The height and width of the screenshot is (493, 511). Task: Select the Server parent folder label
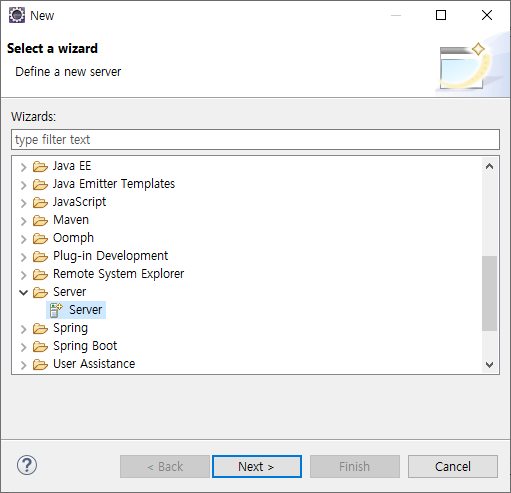70,292
